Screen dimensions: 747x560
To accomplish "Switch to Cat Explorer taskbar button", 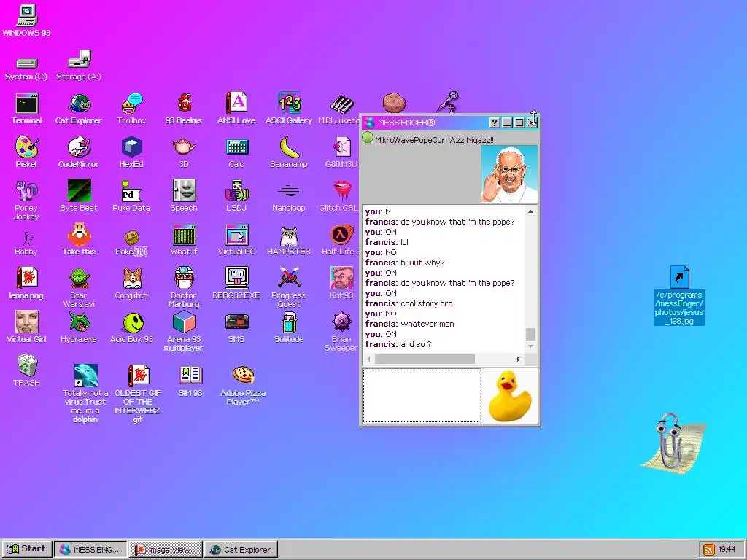I will coord(241,550).
